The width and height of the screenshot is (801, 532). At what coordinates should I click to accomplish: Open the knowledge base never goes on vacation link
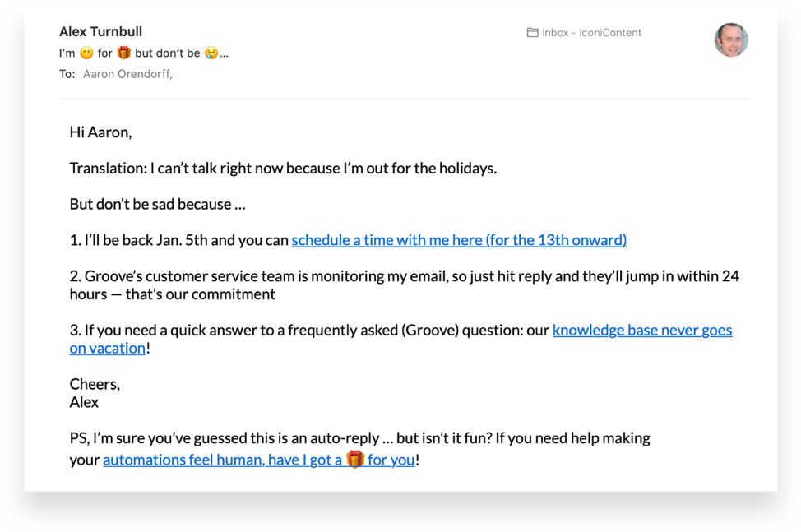pos(641,330)
